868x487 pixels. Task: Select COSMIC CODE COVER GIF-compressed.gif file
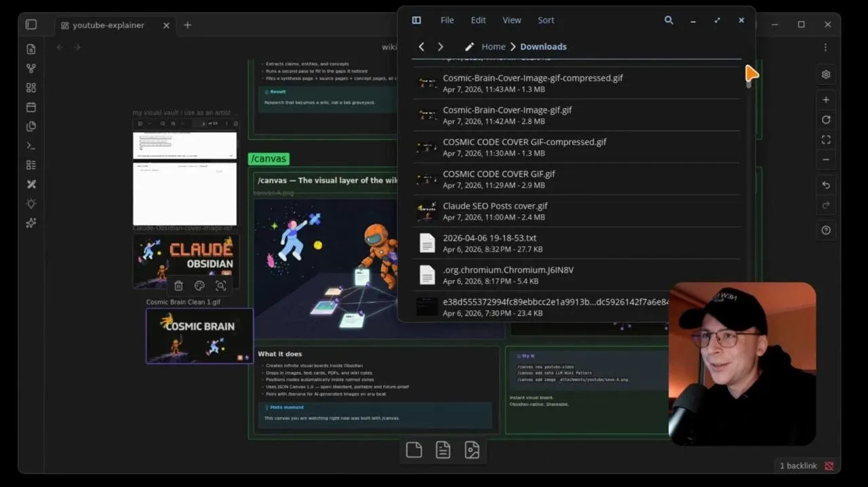click(x=576, y=147)
